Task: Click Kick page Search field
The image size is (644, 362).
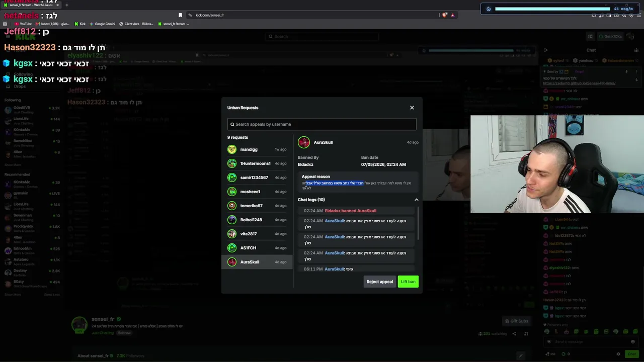Action: pos(322,36)
